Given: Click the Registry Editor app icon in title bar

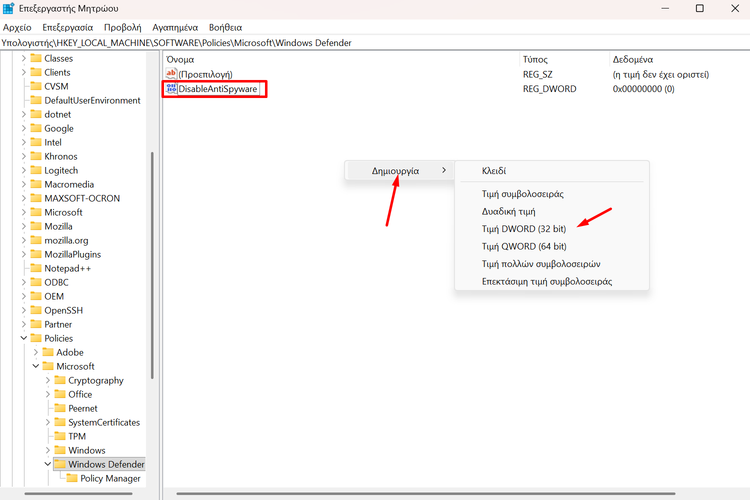Looking at the screenshot, I should [x=9, y=9].
